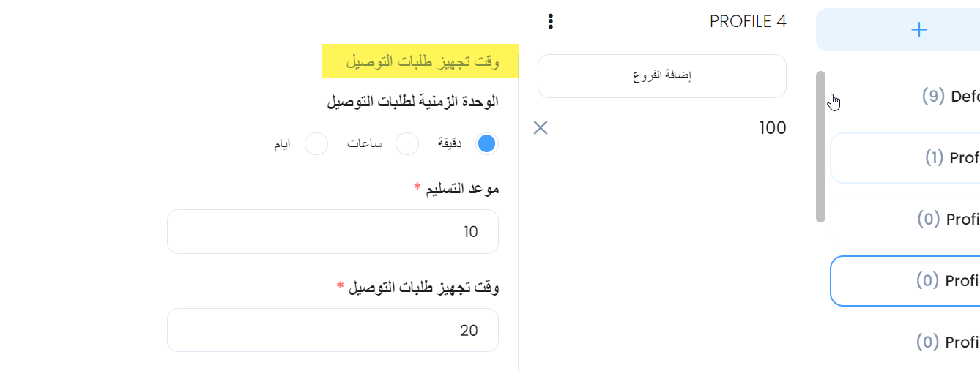Click the دقيقة label text
This screenshot has width=980, height=371.
click(449, 144)
